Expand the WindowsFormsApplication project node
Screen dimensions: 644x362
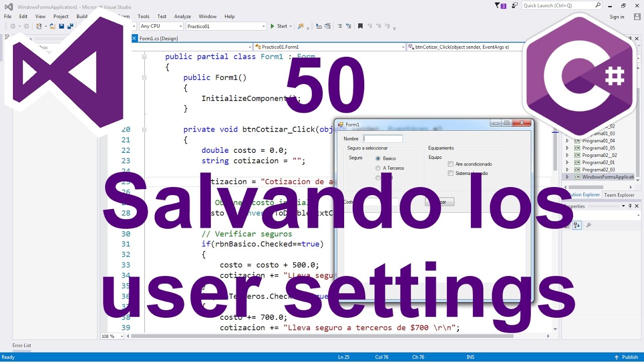568,177
